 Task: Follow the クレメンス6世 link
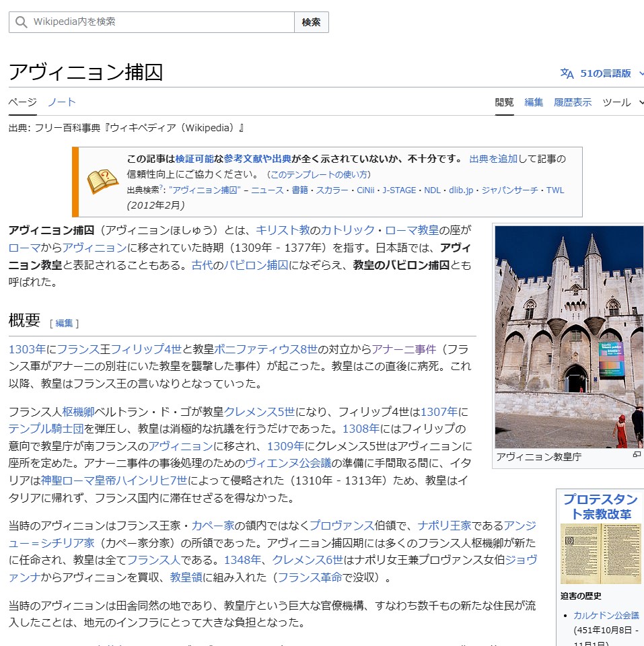(308, 559)
